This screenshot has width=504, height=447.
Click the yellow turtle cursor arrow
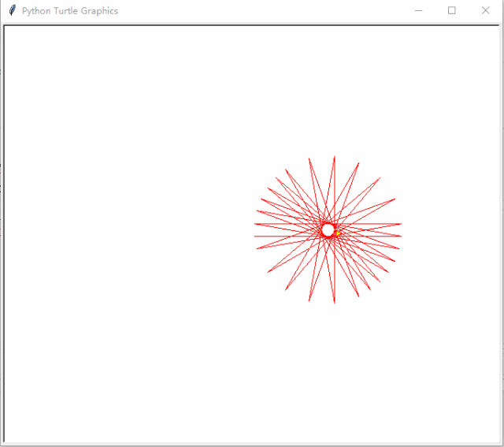[338, 233]
